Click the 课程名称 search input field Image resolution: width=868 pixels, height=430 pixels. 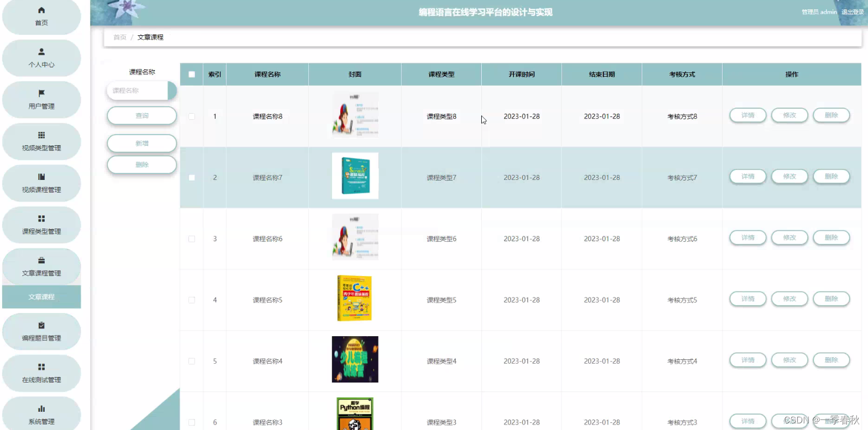pyautogui.click(x=141, y=91)
